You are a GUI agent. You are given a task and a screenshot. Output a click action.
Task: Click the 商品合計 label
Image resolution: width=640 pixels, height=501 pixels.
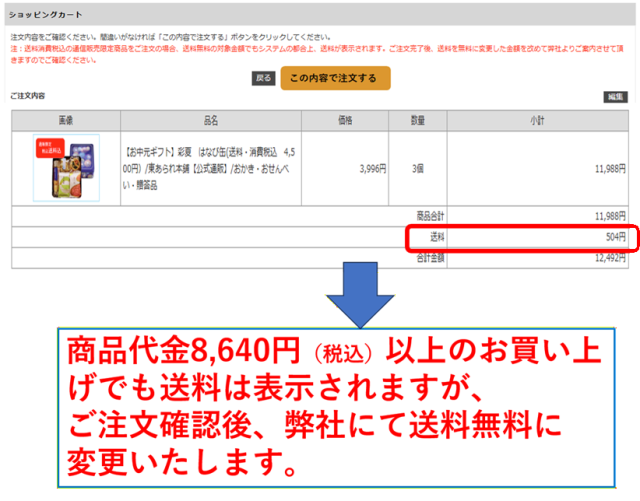[430, 216]
